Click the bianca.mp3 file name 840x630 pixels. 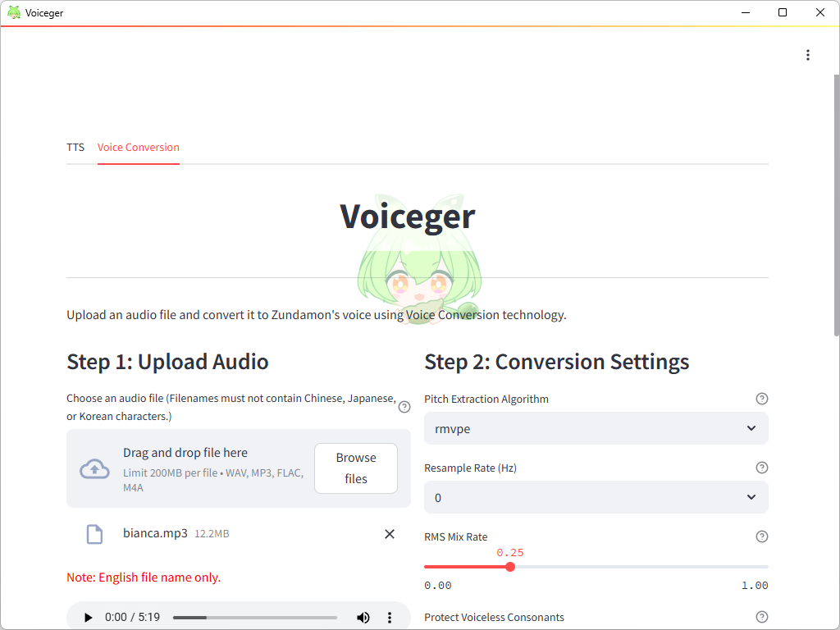(155, 533)
